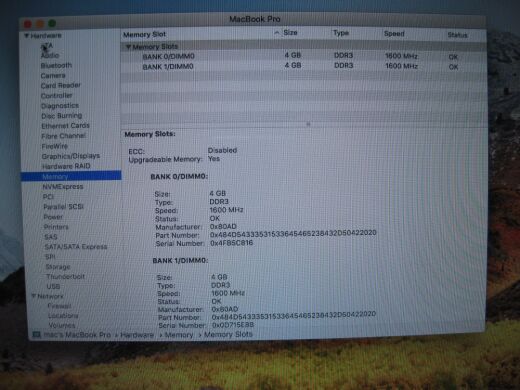Sort table by Status column
This screenshot has height=390, width=520.
coord(457,35)
